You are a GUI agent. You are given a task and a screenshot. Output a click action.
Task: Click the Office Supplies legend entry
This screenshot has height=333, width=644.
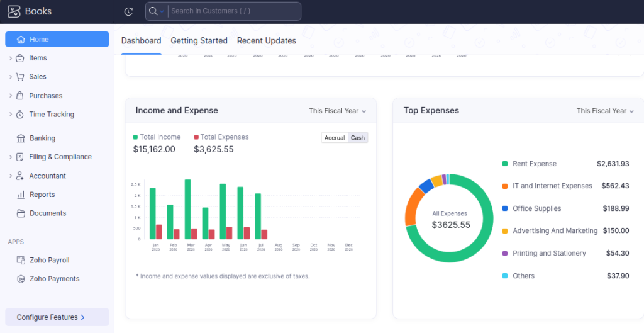tap(537, 208)
